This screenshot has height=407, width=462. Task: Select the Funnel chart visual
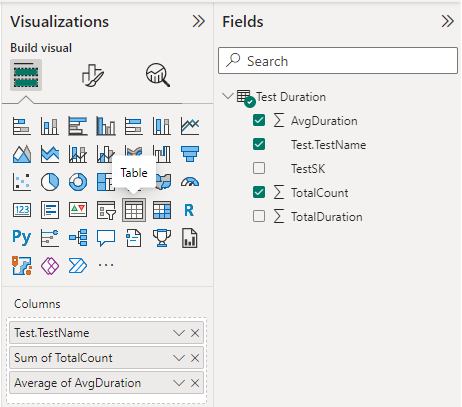[190, 154]
